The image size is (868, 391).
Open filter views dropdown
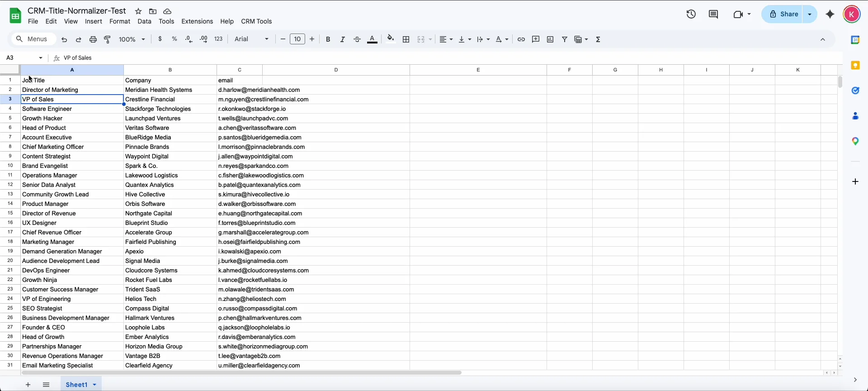pyautogui.click(x=581, y=39)
